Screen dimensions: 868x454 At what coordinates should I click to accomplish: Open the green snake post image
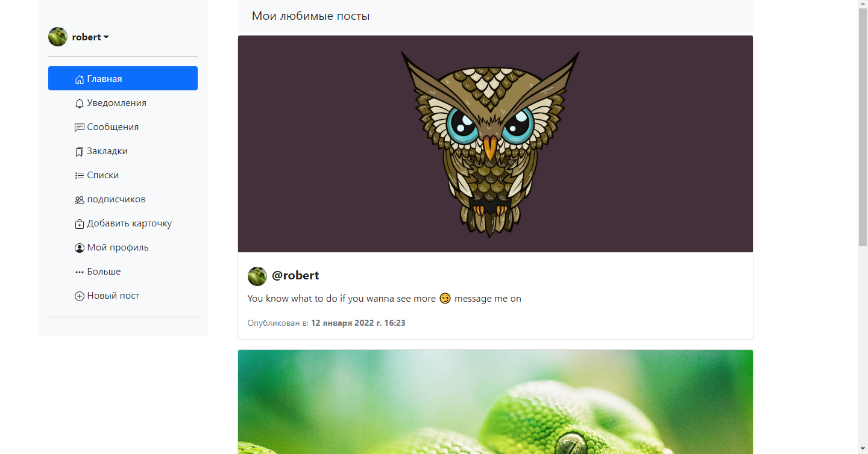(495, 402)
